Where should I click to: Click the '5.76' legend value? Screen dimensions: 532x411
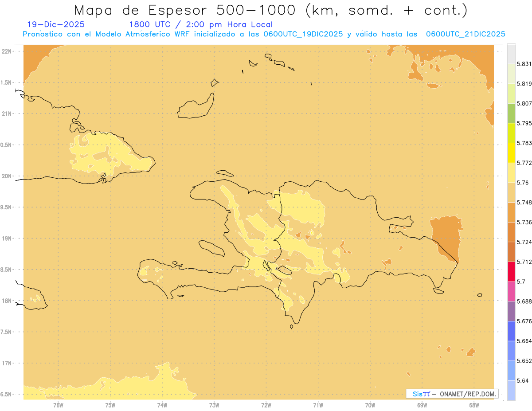[522, 183]
